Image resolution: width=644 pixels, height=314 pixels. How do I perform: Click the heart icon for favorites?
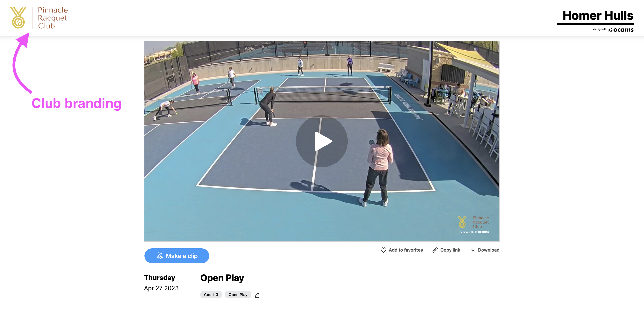coord(383,250)
